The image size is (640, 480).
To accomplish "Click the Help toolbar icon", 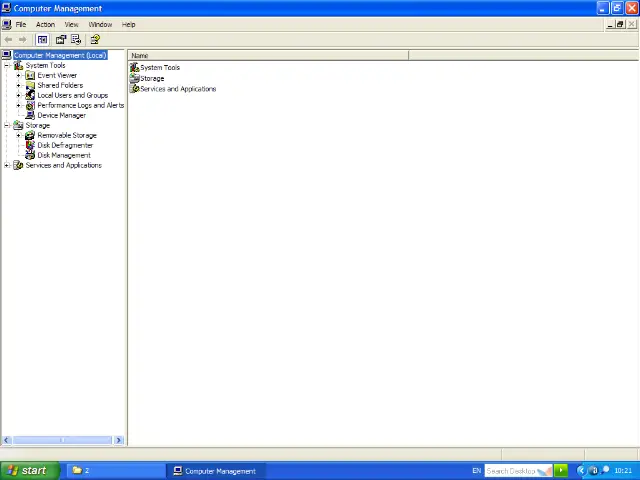I will (x=95, y=40).
